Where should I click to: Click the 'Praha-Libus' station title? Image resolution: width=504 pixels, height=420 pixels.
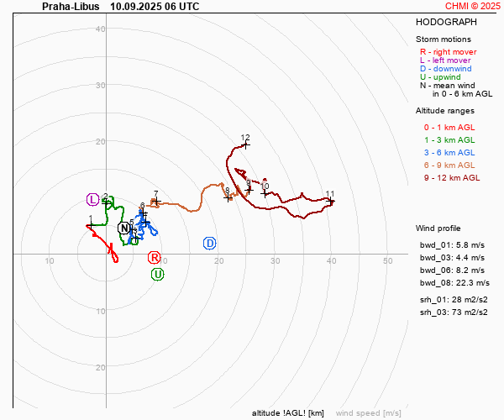point(71,7)
